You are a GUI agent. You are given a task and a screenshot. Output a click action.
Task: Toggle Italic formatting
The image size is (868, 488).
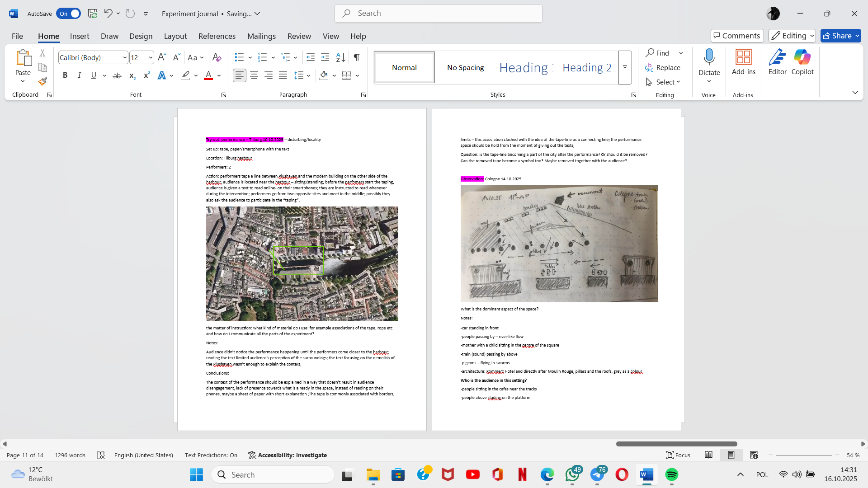click(x=79, y=75)
